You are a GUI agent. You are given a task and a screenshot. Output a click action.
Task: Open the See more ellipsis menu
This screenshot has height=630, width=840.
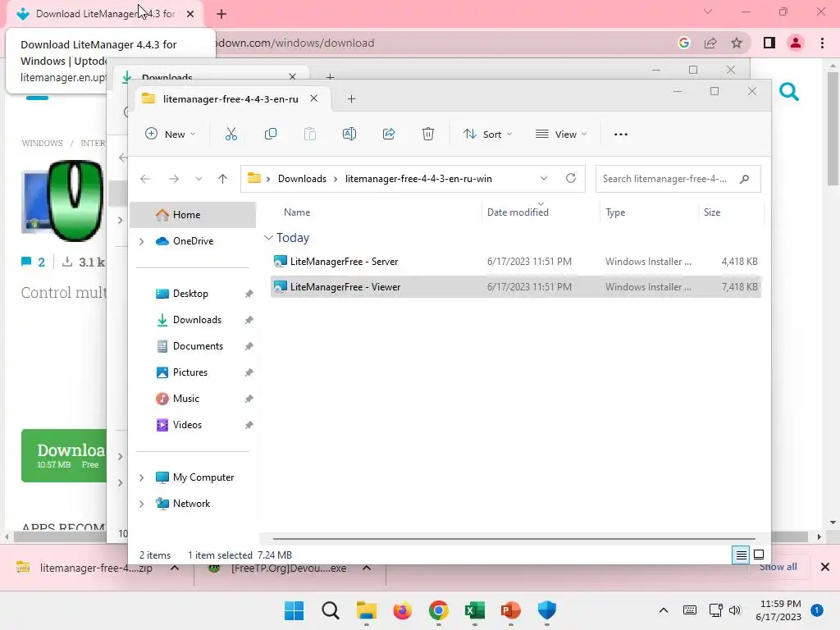pos(621,135)
